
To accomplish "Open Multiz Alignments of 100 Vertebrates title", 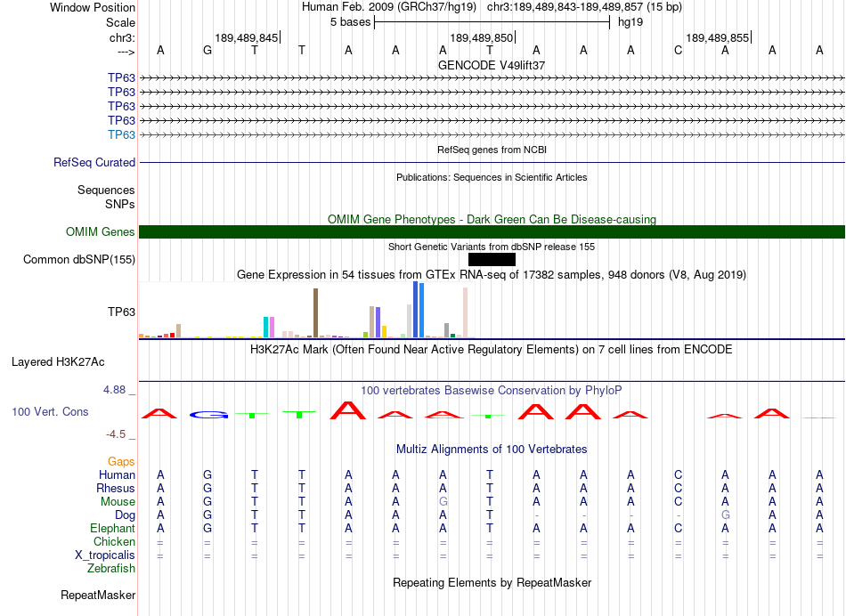I will (x=492, y=450).
